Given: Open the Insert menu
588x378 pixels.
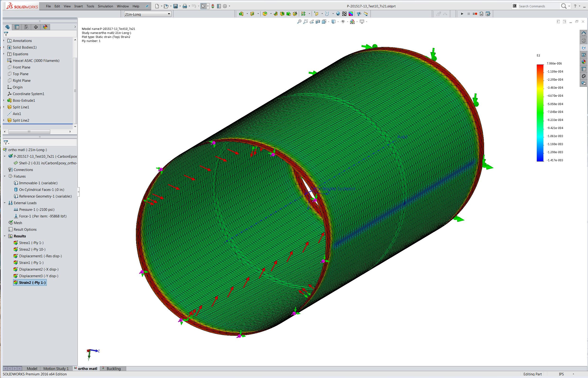Looking at the screenshot, I should [79, 6].
